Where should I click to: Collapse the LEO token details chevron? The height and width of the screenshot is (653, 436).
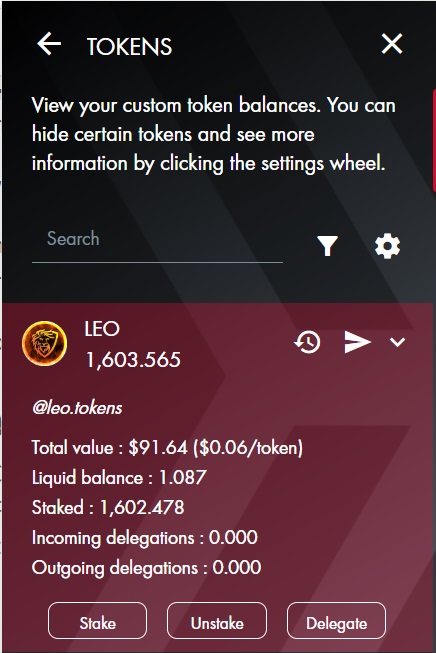397,342
